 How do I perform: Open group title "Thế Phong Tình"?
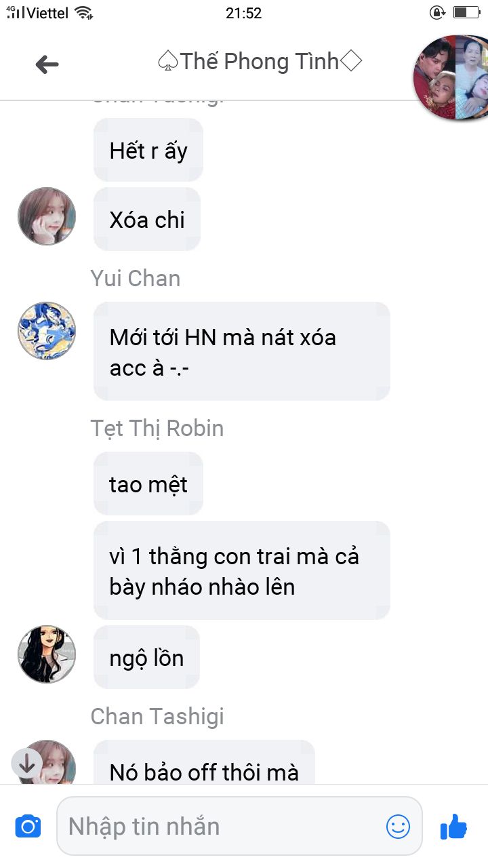point(260,62)
